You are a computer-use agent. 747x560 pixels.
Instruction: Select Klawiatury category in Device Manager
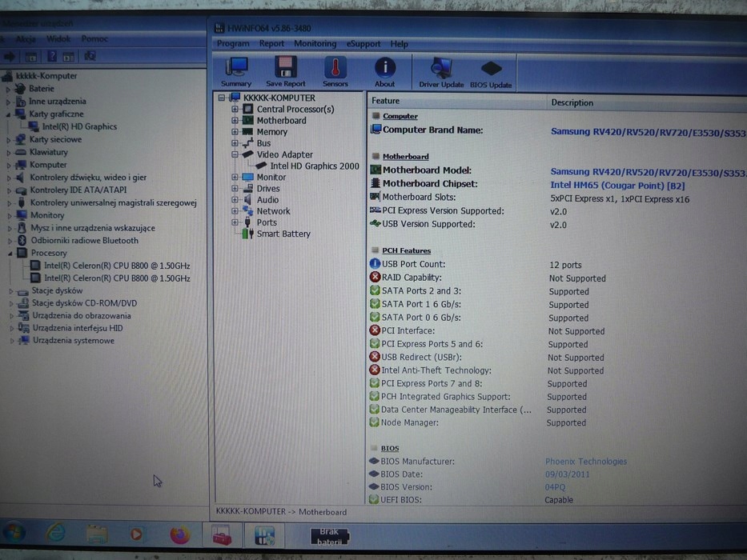coord(49,152)
